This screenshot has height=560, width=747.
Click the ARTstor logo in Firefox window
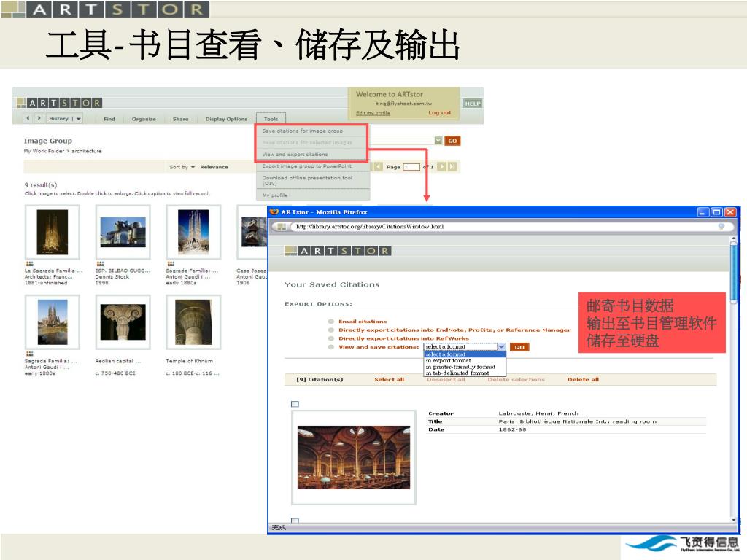338,251
